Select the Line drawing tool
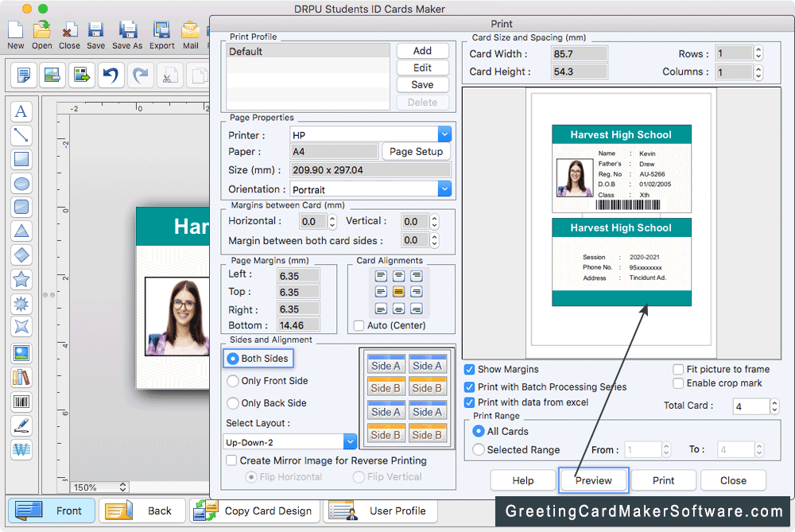The image size is (795, 532). [21, 135]
